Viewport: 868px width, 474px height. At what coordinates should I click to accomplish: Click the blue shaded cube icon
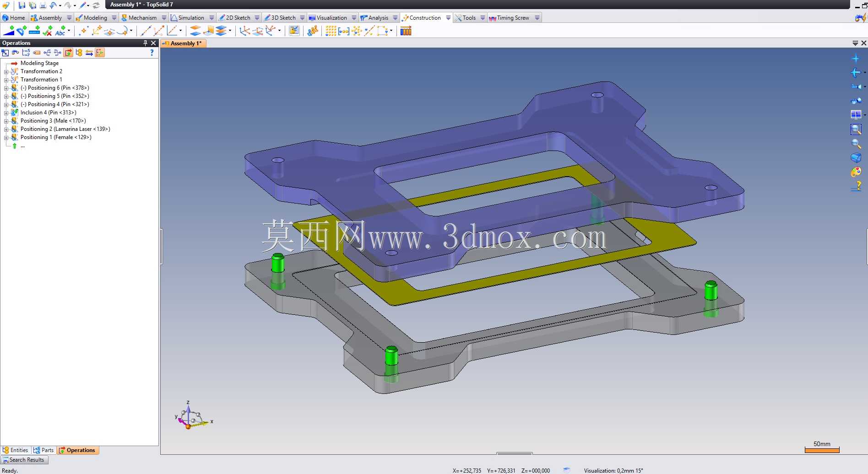tap(856, 158)
